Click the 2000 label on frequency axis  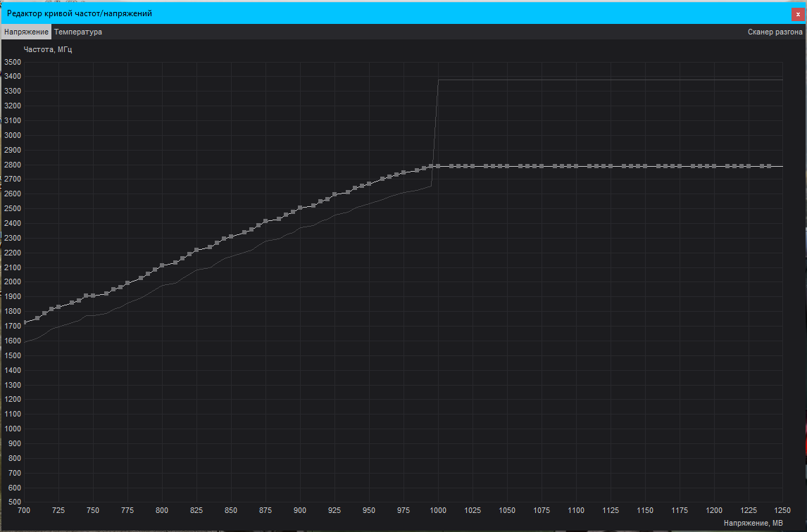[x=13, y=281]
